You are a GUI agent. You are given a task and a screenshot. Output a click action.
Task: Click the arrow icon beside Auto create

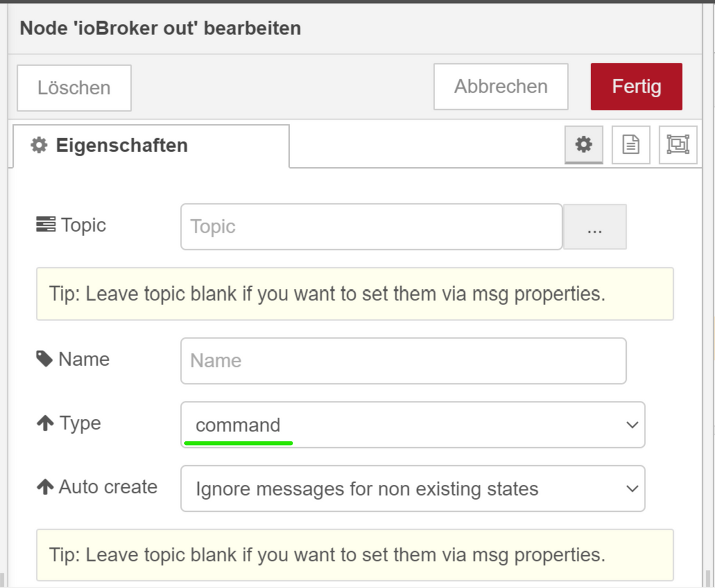(45, 487)
